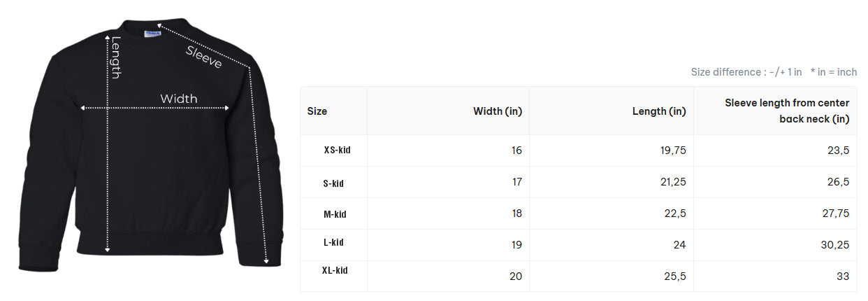Click the Width (in) column header
This screenshot has height=301, width=868.
pos(498,111)
